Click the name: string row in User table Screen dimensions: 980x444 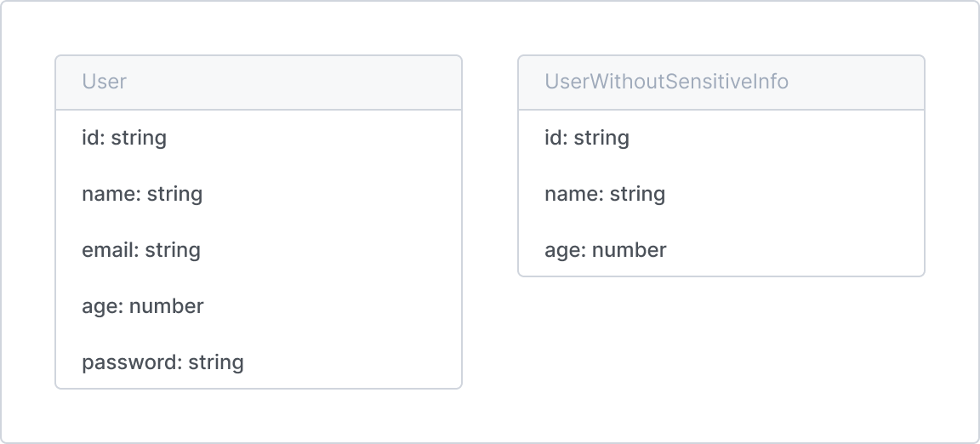[x=259, y=194]
